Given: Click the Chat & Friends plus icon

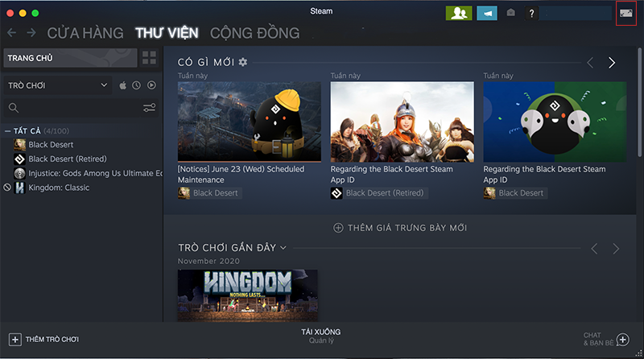Looking at the screenshot, I should [x=622, y=340].
